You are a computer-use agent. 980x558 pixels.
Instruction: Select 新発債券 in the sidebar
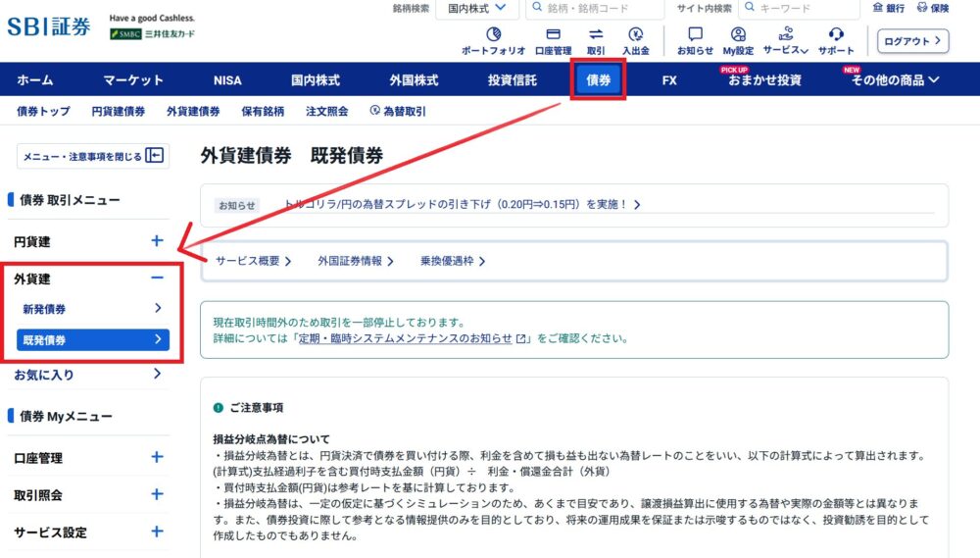pyautogui.click(x=92, y=309)
